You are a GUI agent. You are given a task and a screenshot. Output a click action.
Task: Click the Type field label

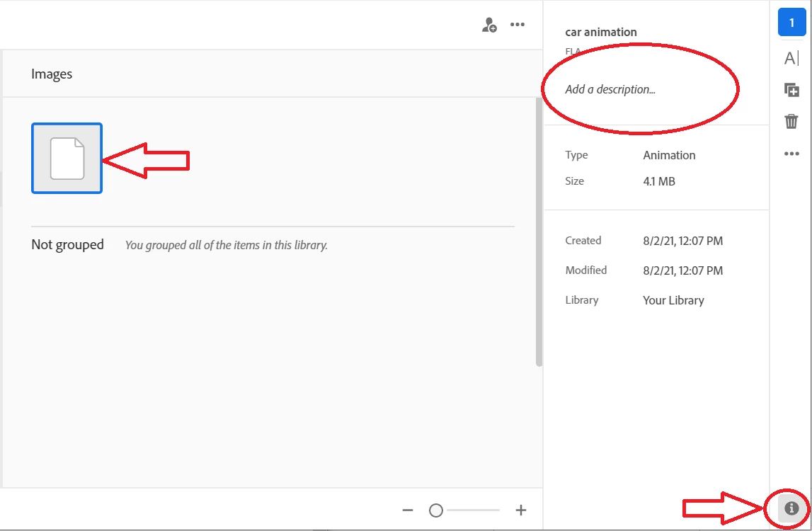(576, 155)
